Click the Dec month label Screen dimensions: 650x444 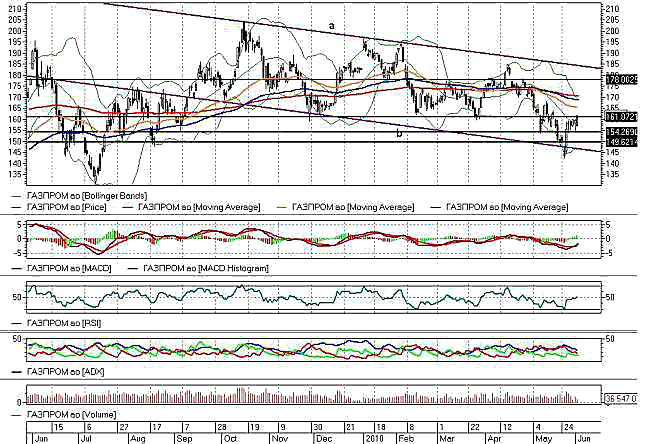[x=324, y=438]
